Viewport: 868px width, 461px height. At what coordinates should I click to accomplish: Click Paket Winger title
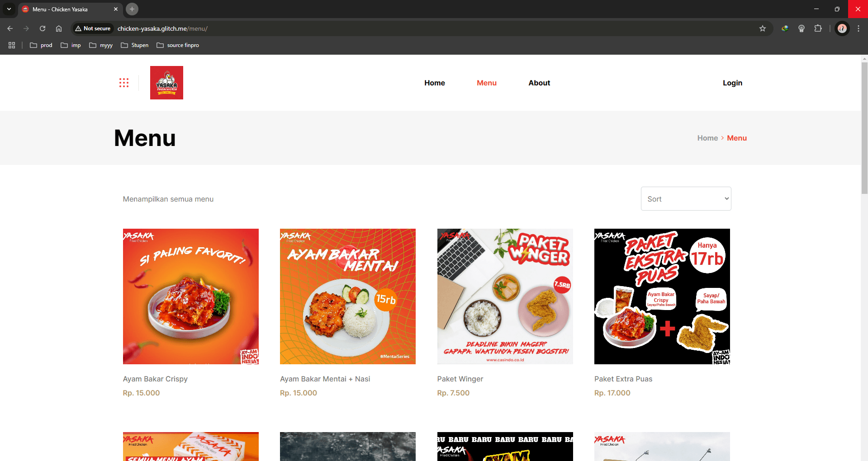[460, 379]
